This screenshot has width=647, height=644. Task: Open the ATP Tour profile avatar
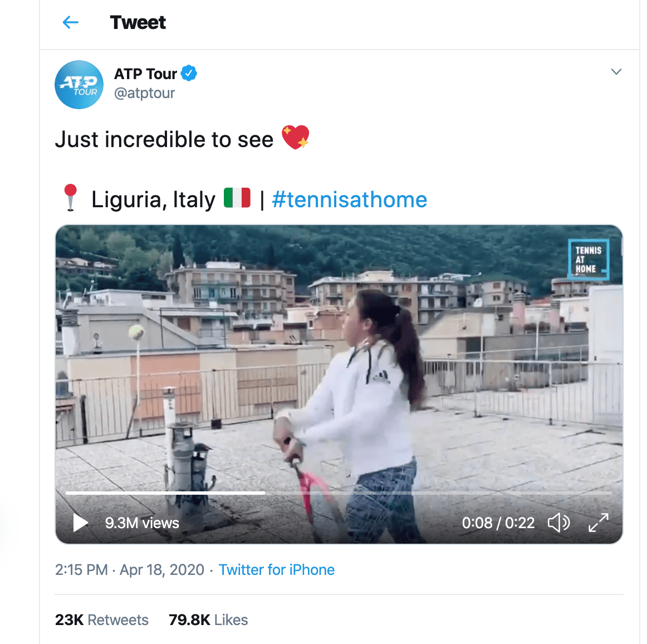pyautogui.click(x=79, y=85)
